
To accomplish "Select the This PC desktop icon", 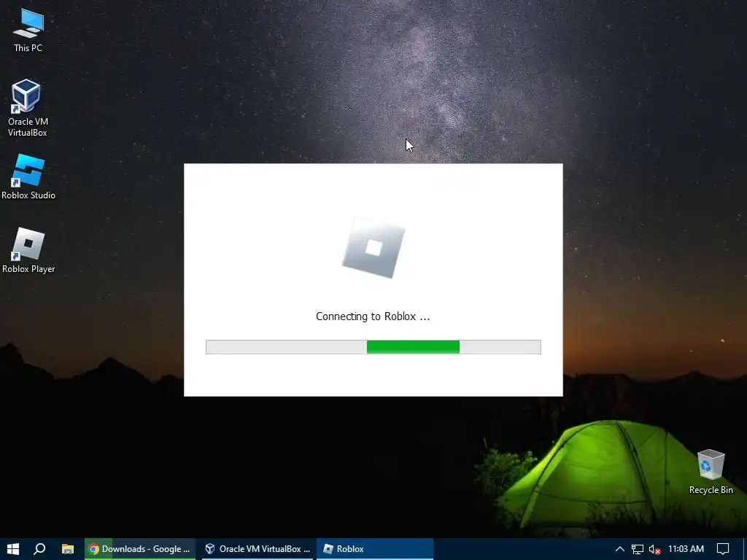I will click(x=28, y=31).
